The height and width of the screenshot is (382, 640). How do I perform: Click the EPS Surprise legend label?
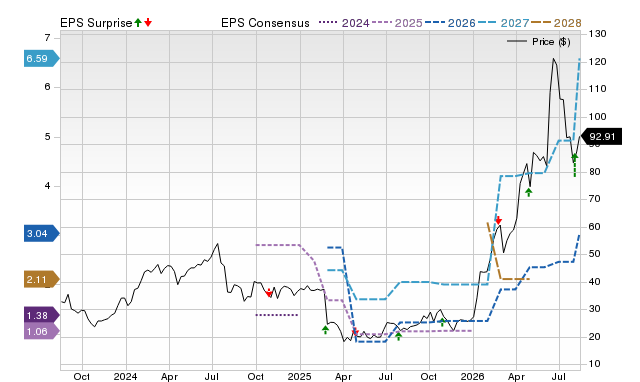(96, 23)
